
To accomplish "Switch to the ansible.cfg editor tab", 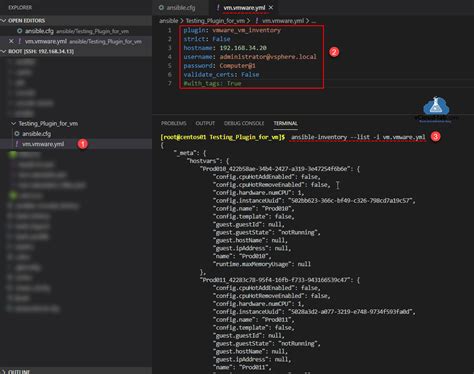I will point(177,7).
